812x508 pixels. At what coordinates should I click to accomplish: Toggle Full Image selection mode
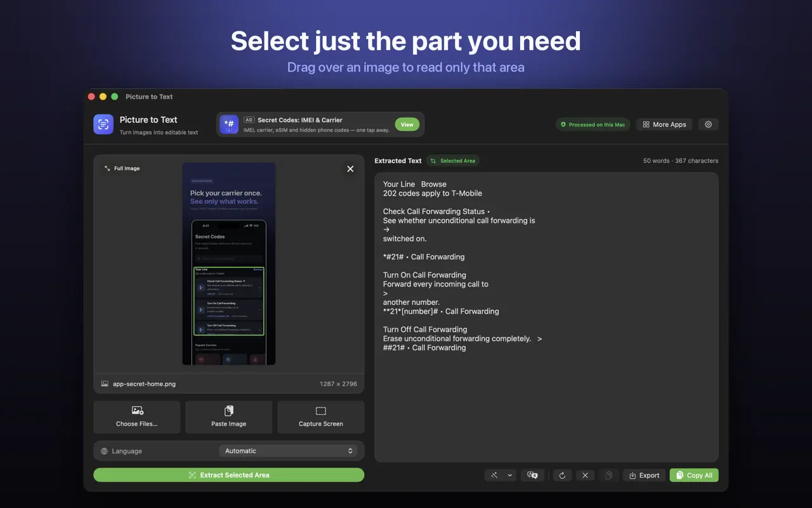(122, 168)
